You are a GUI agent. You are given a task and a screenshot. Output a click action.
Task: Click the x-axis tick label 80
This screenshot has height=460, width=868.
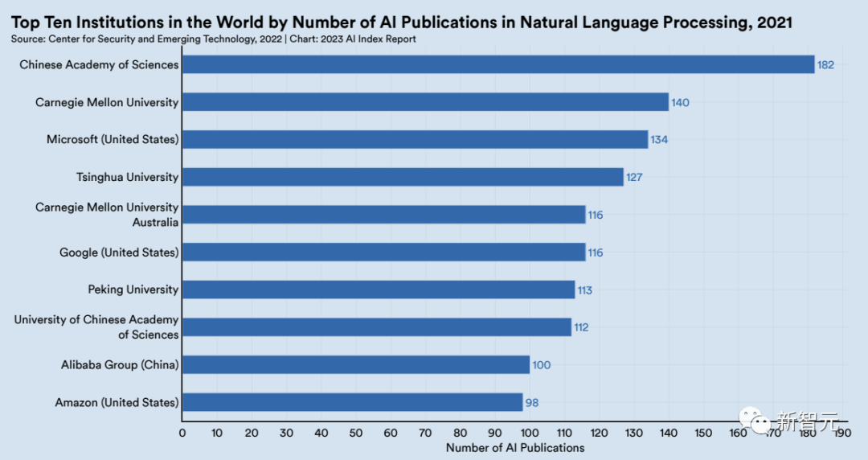[460, 433]
